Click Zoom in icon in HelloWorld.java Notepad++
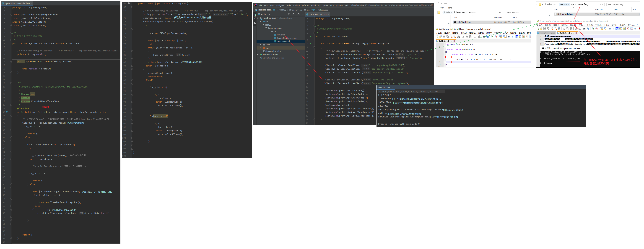This screenshot has height=249, width=644. pyautogui.click(x=492, y=37)
